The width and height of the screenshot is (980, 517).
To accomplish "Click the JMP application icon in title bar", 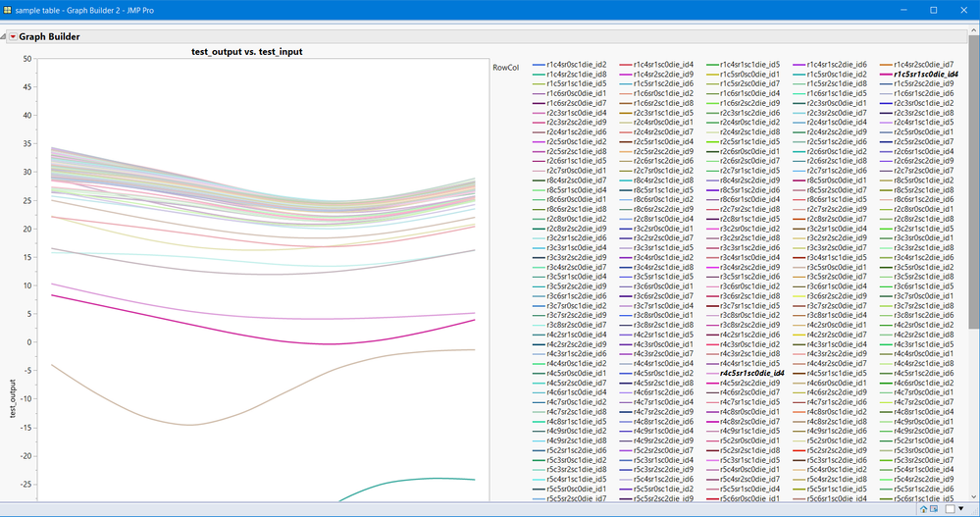I will 8,9.
